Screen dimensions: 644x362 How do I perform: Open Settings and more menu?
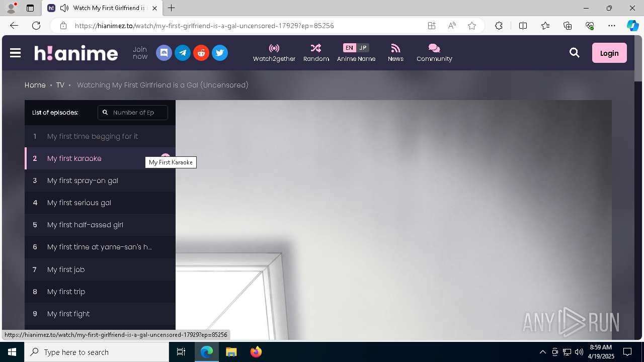tap(612, 26)
